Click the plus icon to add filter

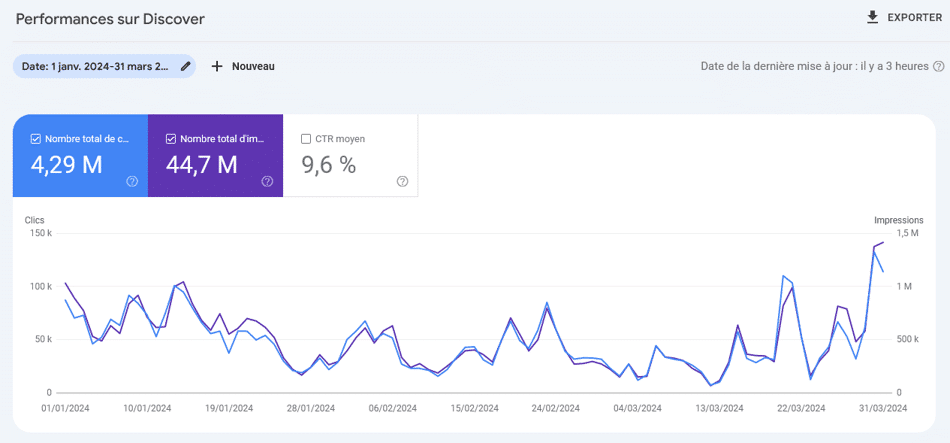(x=217, y=66)
